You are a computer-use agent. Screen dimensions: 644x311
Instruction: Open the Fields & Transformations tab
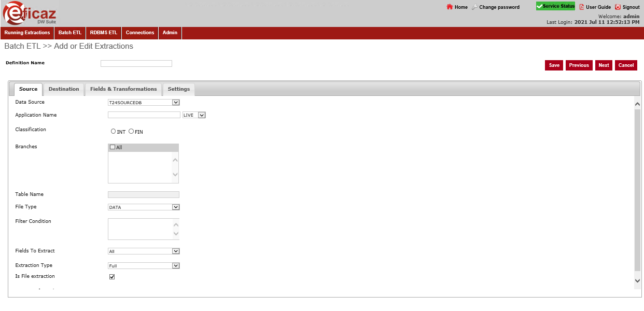tap(123, 89)
